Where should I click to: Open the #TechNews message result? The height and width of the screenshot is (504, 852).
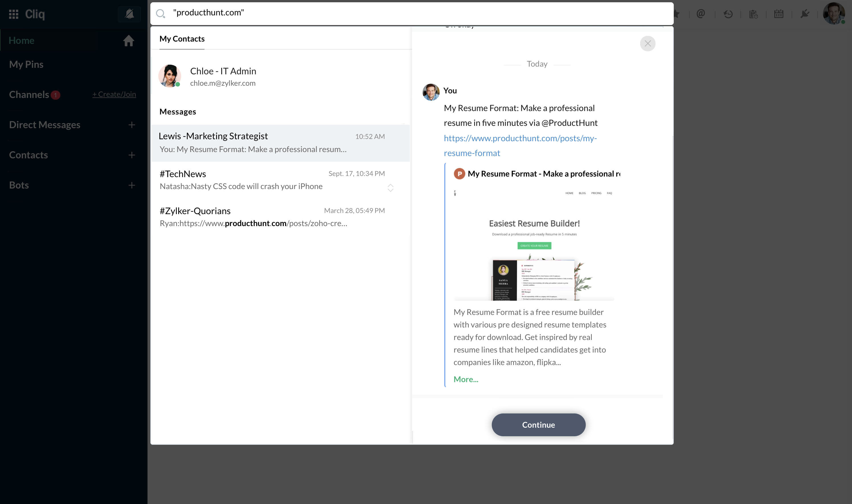click(280, 180)
